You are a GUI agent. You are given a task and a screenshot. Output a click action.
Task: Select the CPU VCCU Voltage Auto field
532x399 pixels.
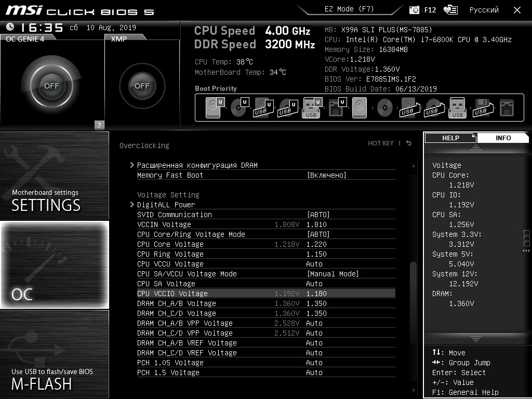314,263
